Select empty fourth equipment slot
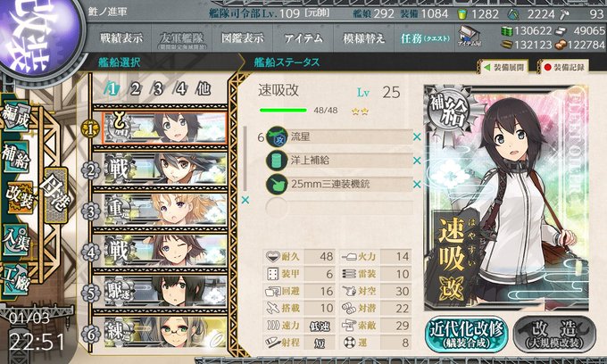 point(338,208)
